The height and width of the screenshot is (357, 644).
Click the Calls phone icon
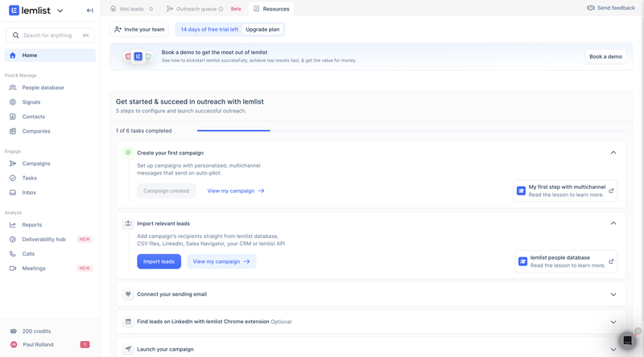click(x=13, y=254)
